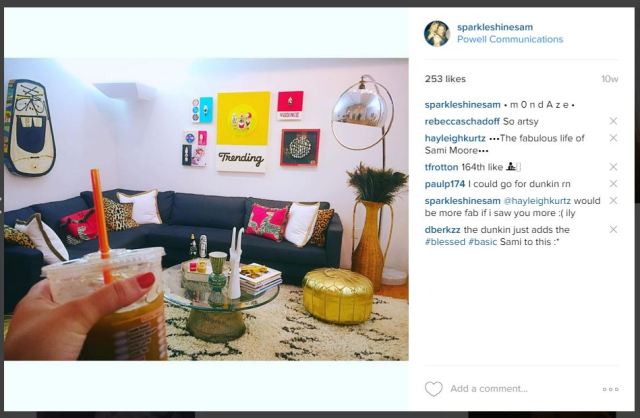The height and width of the screenshot is (418, 640).
Task: Click the 10w post timestamp
Action: click(x=609, y=79)
